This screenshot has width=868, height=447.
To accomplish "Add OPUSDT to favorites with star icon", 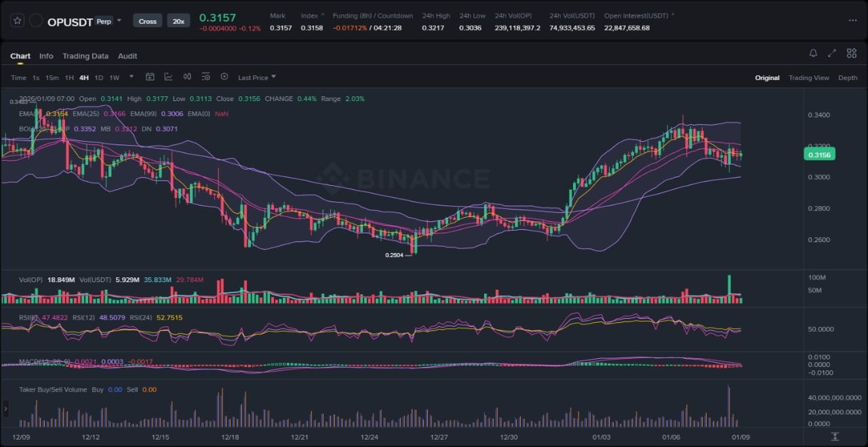I will point(17,21).
